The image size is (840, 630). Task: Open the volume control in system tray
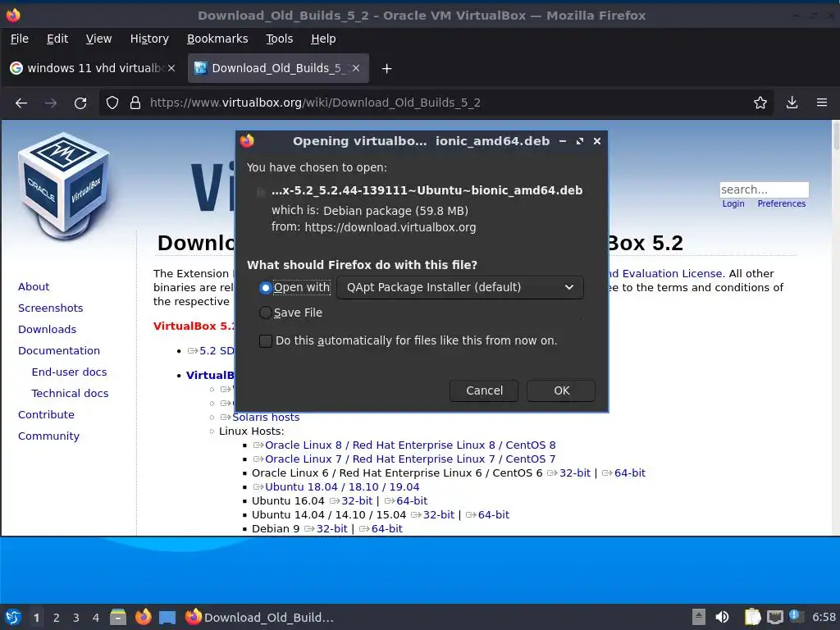pos(722,617)
